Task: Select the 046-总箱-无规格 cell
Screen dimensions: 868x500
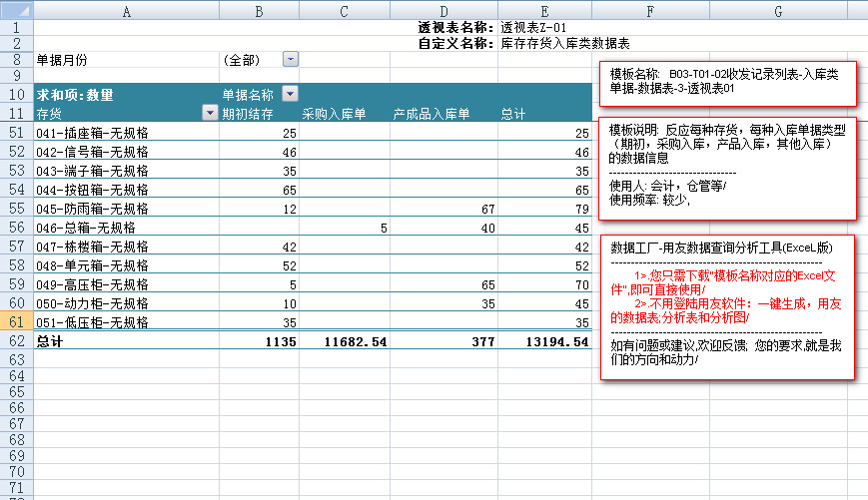Action: [x=92, y=228]
